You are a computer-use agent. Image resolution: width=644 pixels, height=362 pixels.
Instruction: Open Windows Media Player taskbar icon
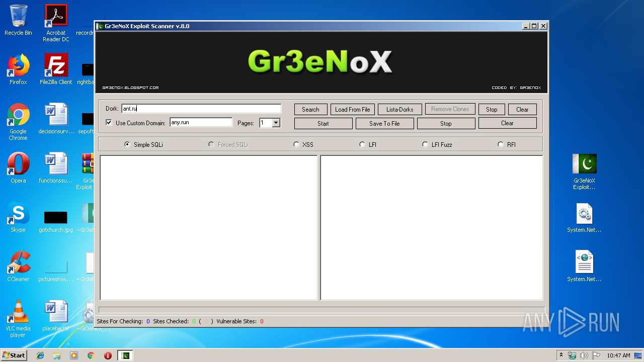coord(74,355)
